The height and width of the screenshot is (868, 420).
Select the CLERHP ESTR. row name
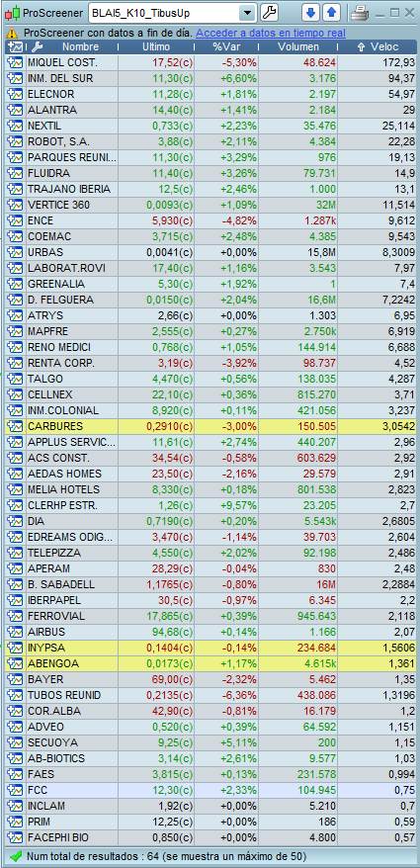pos(62,505)
